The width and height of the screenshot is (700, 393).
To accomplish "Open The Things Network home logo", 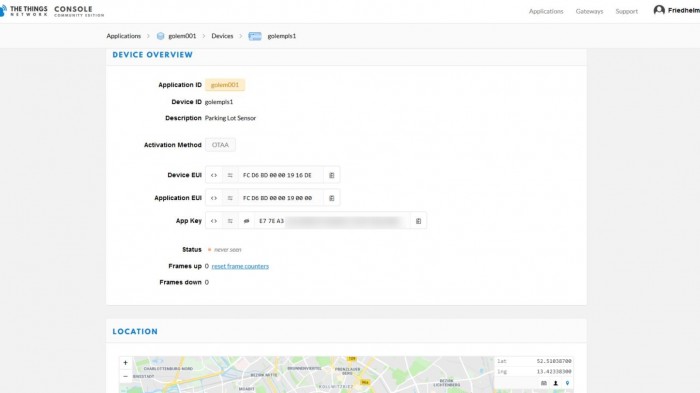I will [x=23, y=11].
